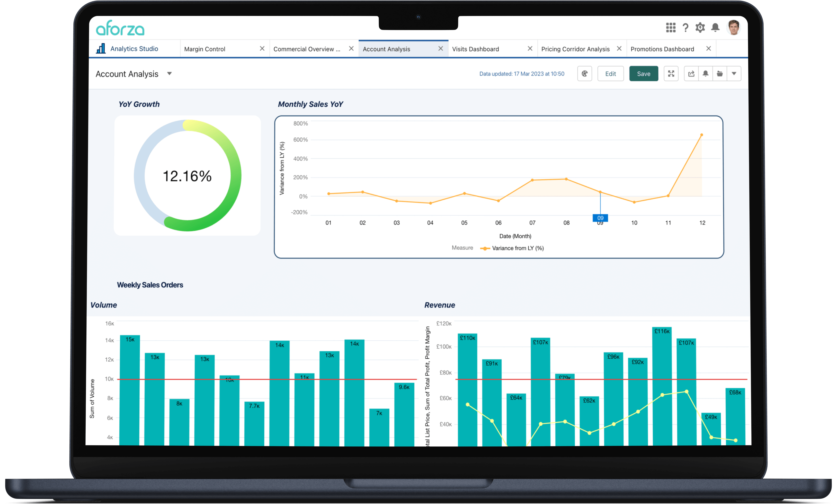Expand the Account Analysis title dropdown

(x=169, y=74)
